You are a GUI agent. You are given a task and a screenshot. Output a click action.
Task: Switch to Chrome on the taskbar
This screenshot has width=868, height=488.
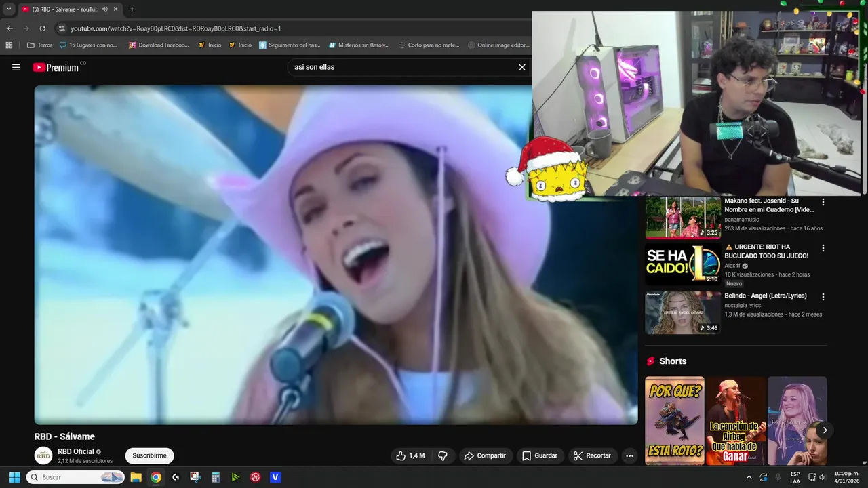156,477
